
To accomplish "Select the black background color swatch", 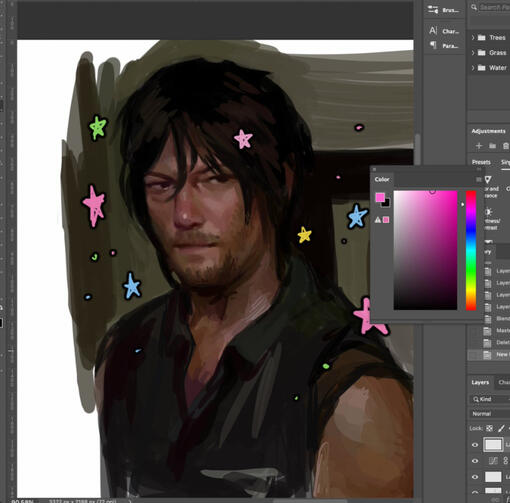I will [386, 203].
